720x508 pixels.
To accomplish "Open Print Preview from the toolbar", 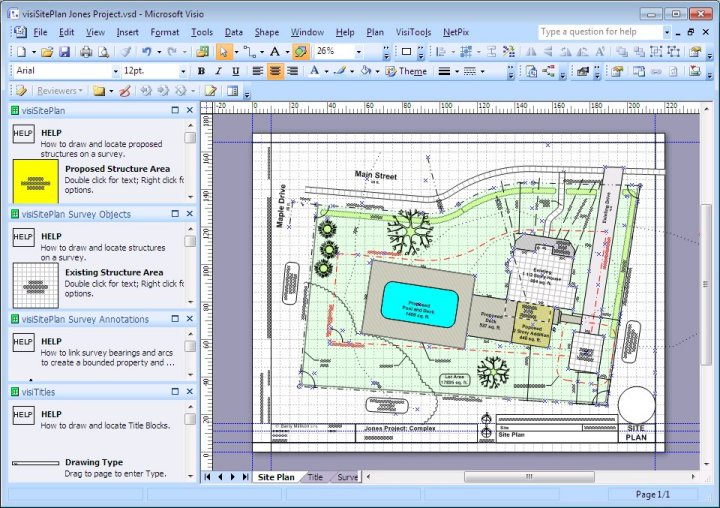I will point(103,51).
